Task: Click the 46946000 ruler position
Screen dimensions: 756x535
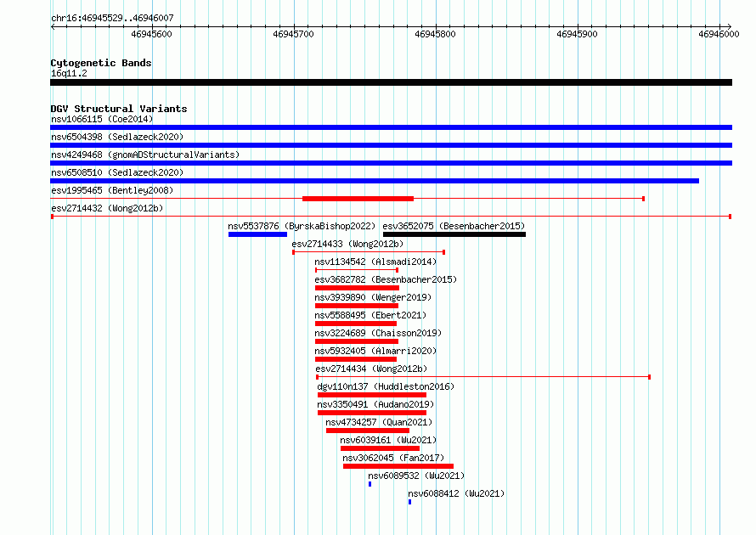Action: pos(719,34)
